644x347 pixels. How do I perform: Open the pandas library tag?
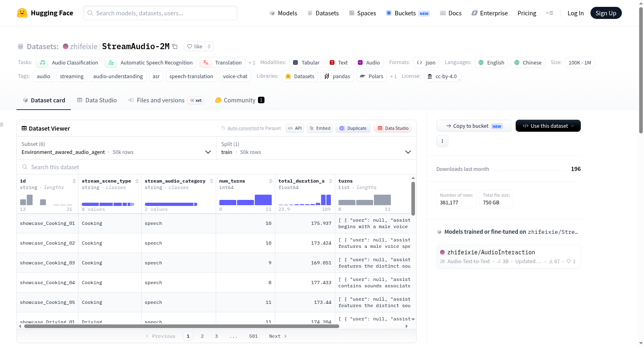pyautogui.click(x=337, y=76)
